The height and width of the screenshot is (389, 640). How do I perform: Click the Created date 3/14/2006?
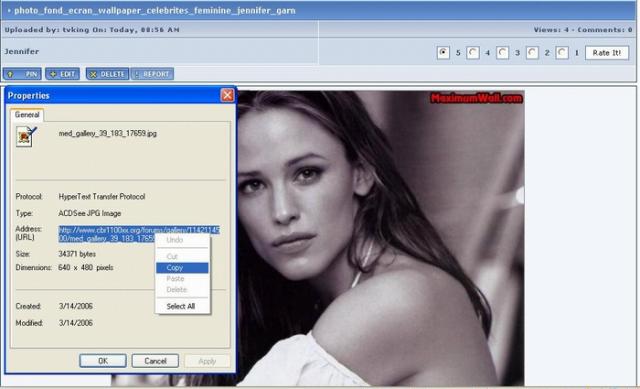click(x=76, y=306)
